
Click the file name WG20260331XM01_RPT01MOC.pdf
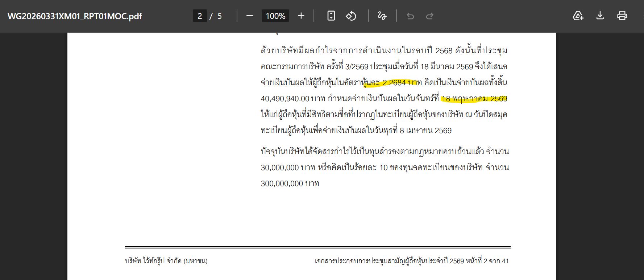point(75,16)
